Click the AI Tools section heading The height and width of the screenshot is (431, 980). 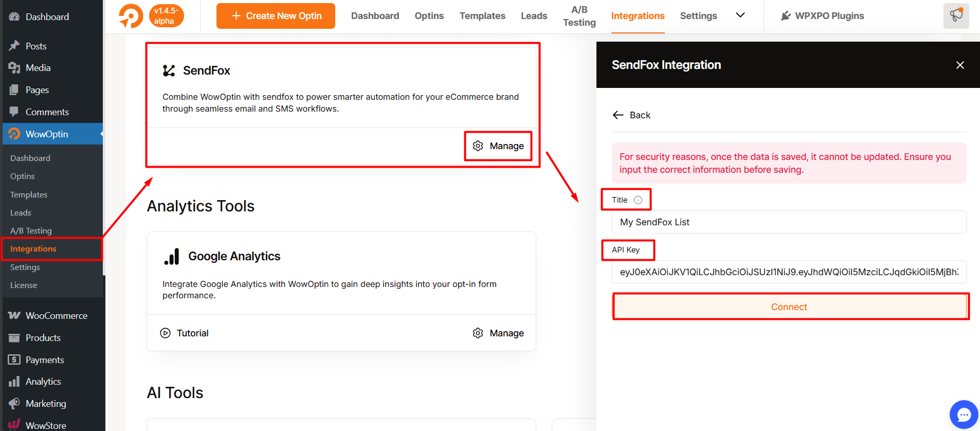(175, 392)
